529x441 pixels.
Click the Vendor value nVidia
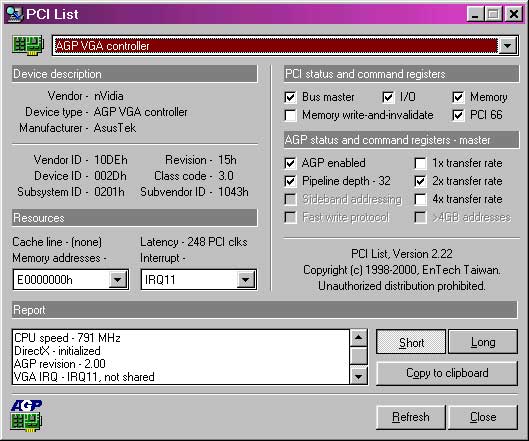point(109,96)
